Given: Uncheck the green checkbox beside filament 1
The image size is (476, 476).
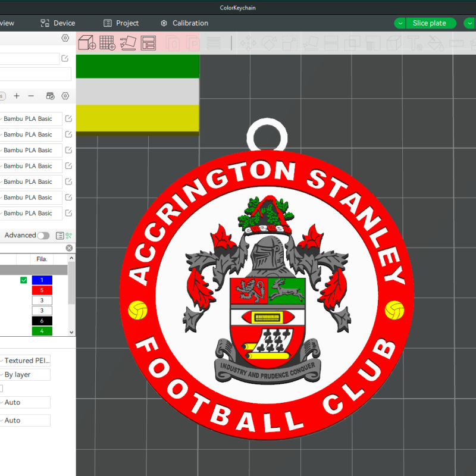Looking at the screenshot, I should pos(24,280).
